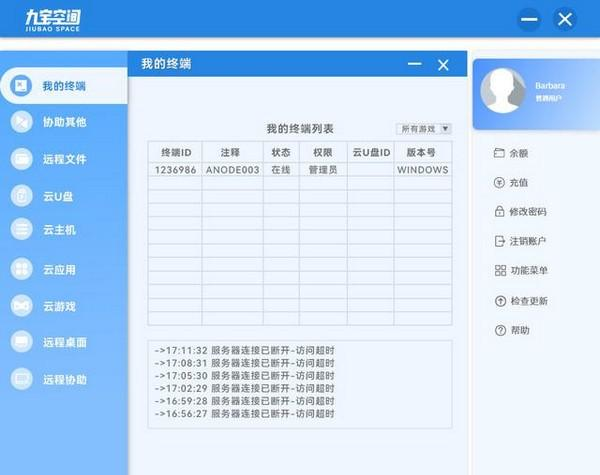Click the 状态 column header

281,152
